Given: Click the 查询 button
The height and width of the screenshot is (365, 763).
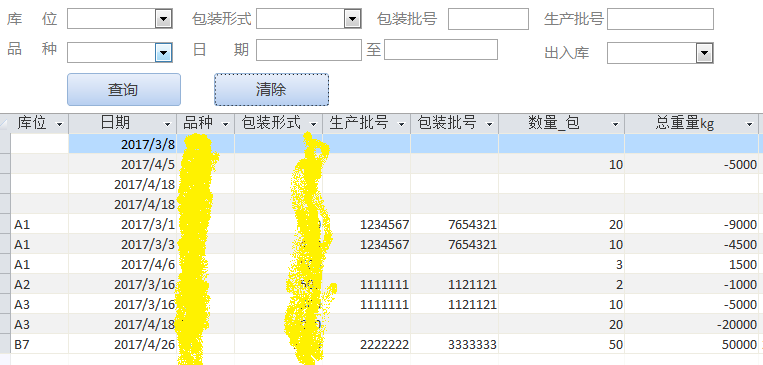Looking at the screenshot, I should [x=124, y=90].
